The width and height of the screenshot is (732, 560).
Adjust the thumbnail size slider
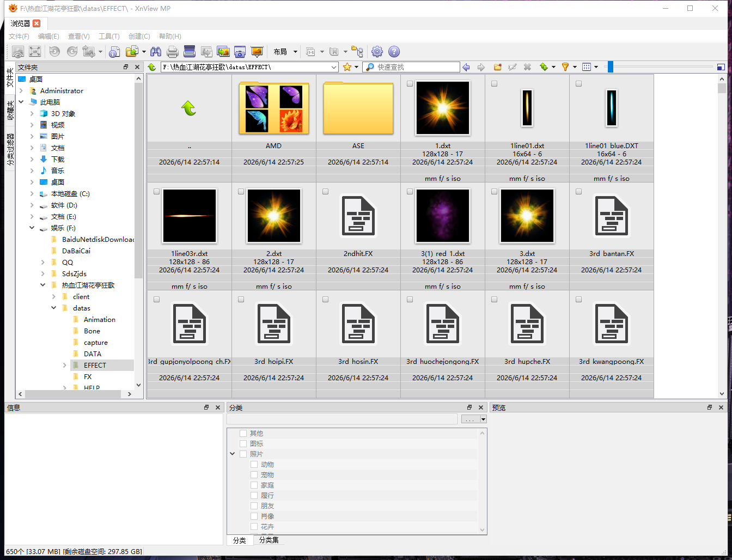pos(610,66)
